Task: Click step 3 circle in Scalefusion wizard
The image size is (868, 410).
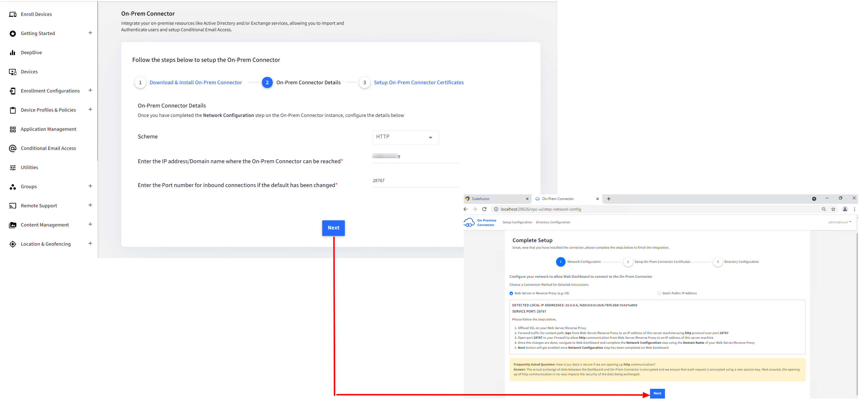Action: point(364,82)
